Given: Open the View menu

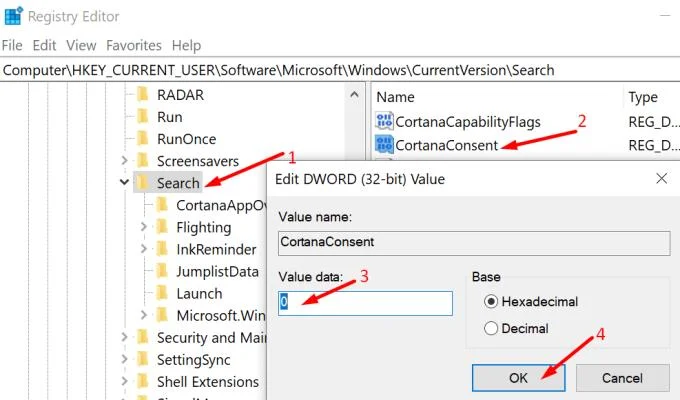Looking at the screenshot, I should coord(81,45).
